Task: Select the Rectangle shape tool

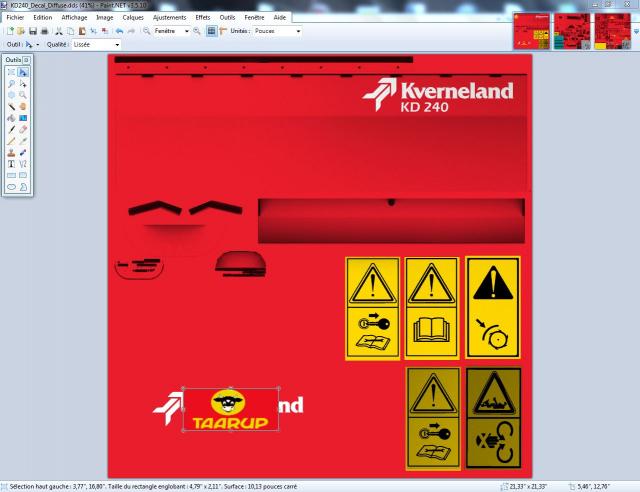Action: pyautogui.click(x=11, y=175)
